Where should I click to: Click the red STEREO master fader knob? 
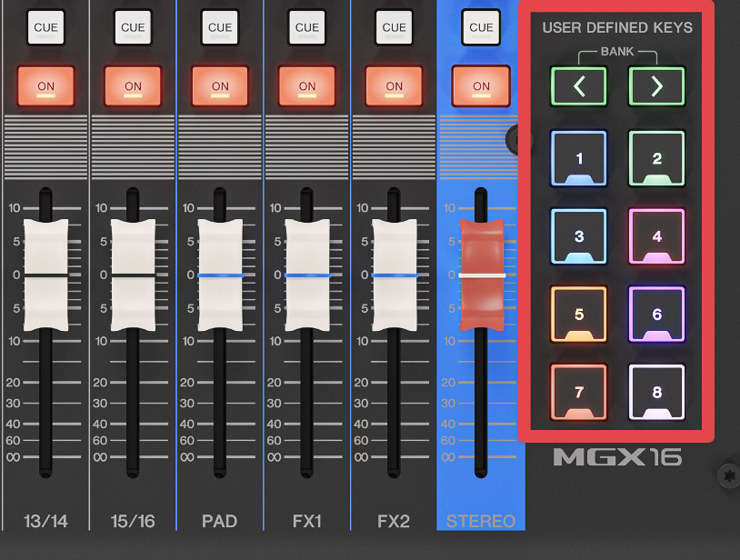tap(481, 274)
